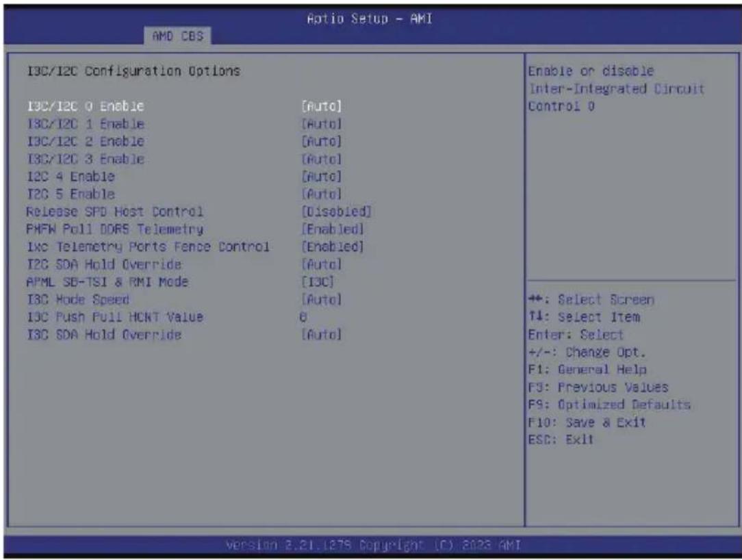This screenshot has width=742, height=560.
Task: Click the +/-: Change Opt. hint
Action: click(587, 352)
